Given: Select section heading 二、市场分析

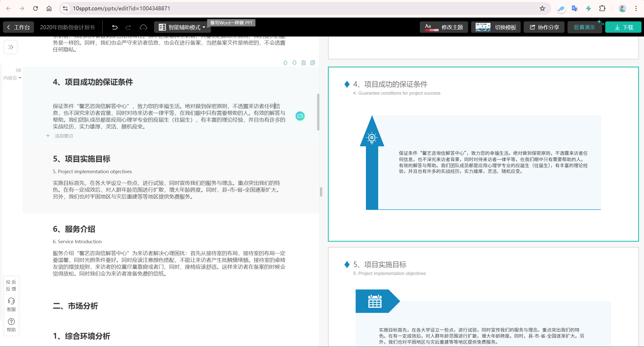Looking at the screenshot, I should tap(75, 306).
